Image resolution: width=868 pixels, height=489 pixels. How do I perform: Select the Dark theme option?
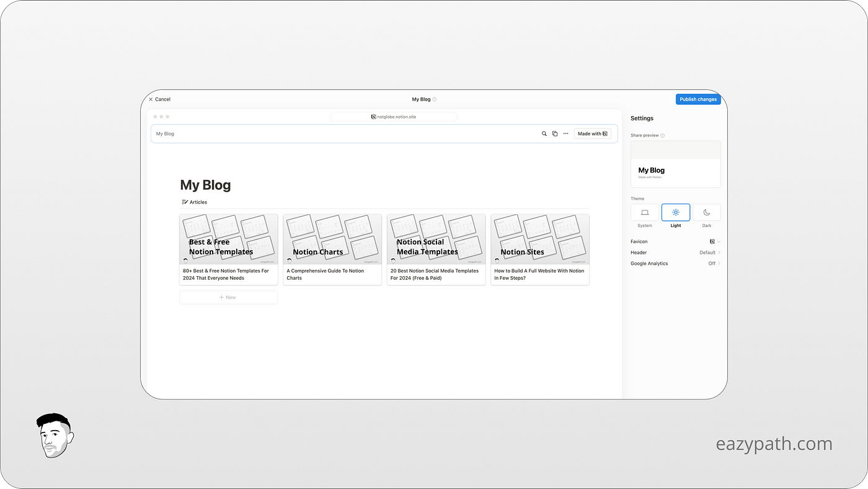707,212
